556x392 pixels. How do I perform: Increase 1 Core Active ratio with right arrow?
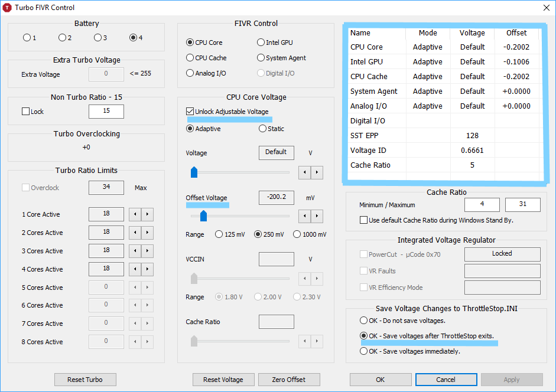tap(148, 214)
